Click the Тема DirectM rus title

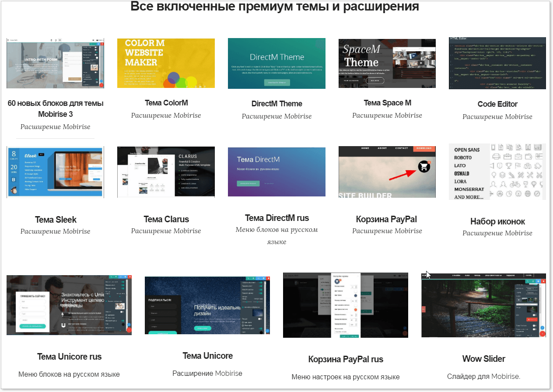[x=277, y=218]
